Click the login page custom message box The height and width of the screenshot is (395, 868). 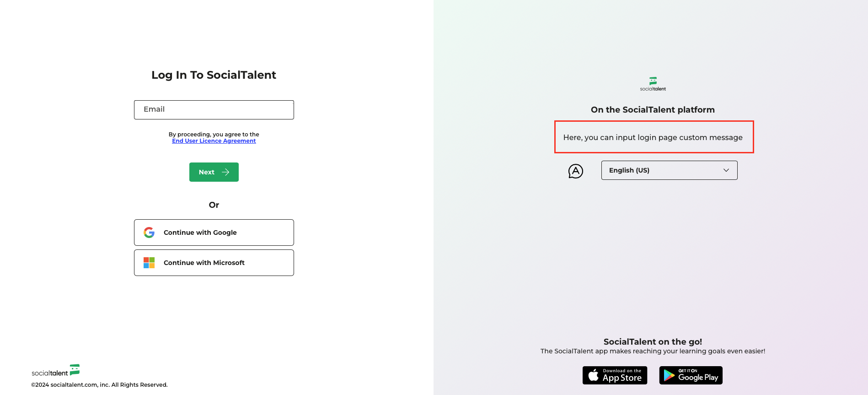654,137
